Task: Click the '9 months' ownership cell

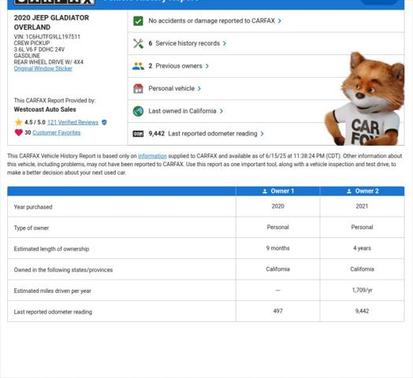Action: (x=278, y=248)
